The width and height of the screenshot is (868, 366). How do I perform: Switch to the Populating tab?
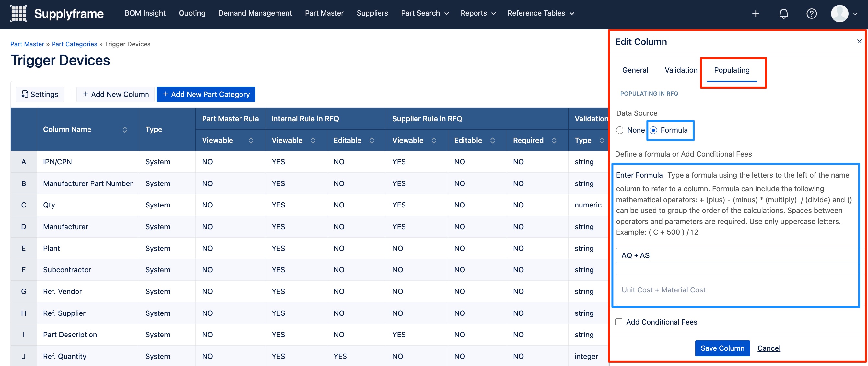pos(732,70)
